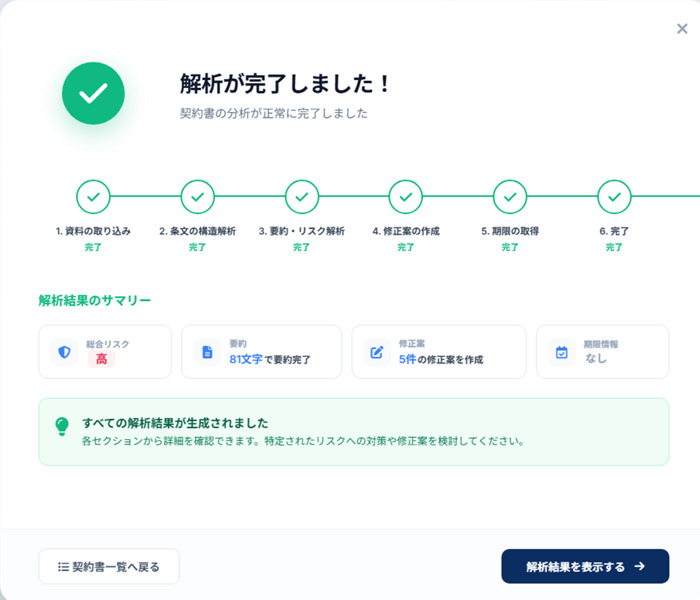Click the 5. 期限の取得 step label
700x600 pixels.
pyautogui.click(x=510, y=231)
